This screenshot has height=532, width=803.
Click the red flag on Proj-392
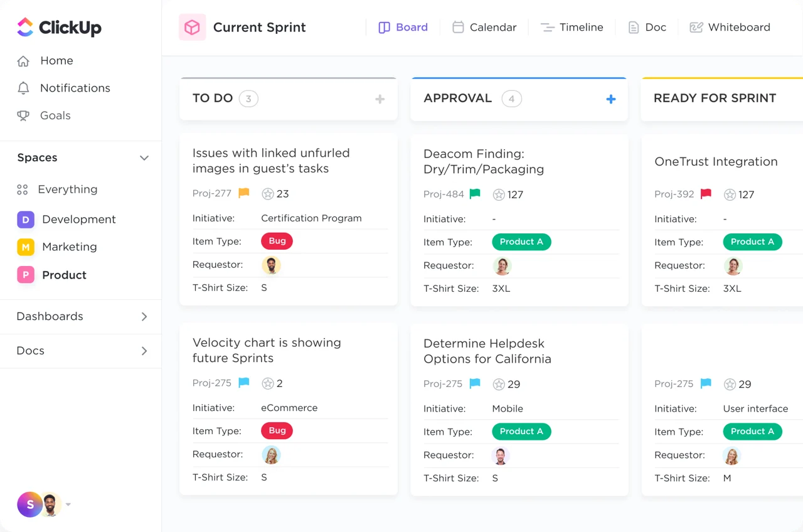706,194
